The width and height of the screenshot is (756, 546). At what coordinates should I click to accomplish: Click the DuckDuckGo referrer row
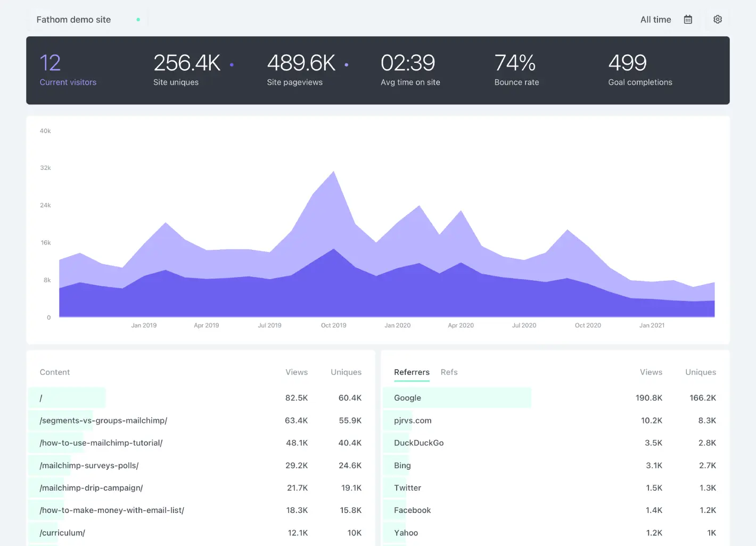[x=419, y=443]
